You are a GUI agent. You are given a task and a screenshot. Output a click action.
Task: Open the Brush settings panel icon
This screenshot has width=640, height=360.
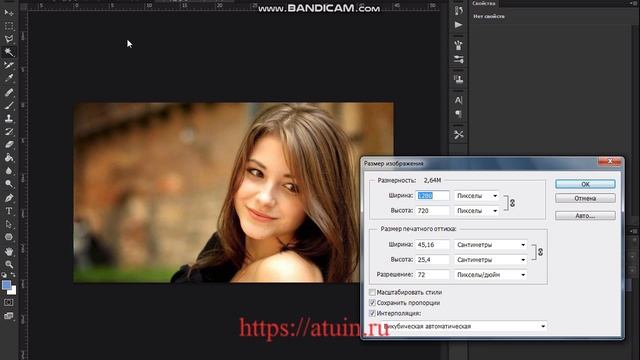458,60
